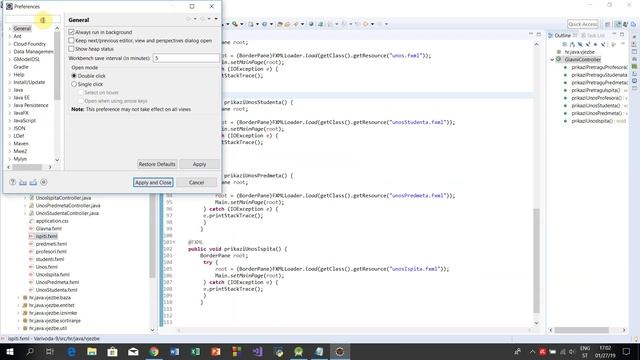Expand the Install/Update preferences node
Image resolution: width=640 pixels, height=360 pixels.
[x=9, y=82]
